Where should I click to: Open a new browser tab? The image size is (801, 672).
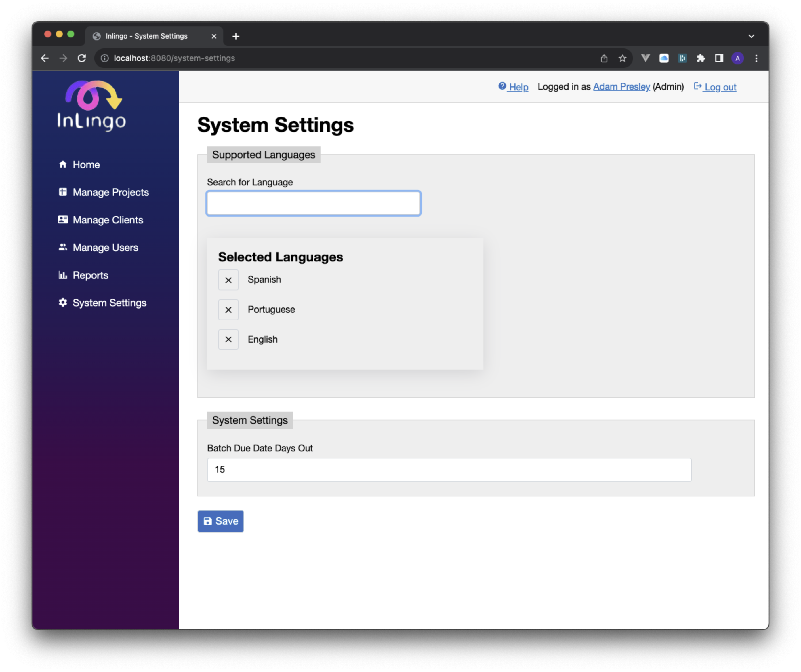click(236, 36)
